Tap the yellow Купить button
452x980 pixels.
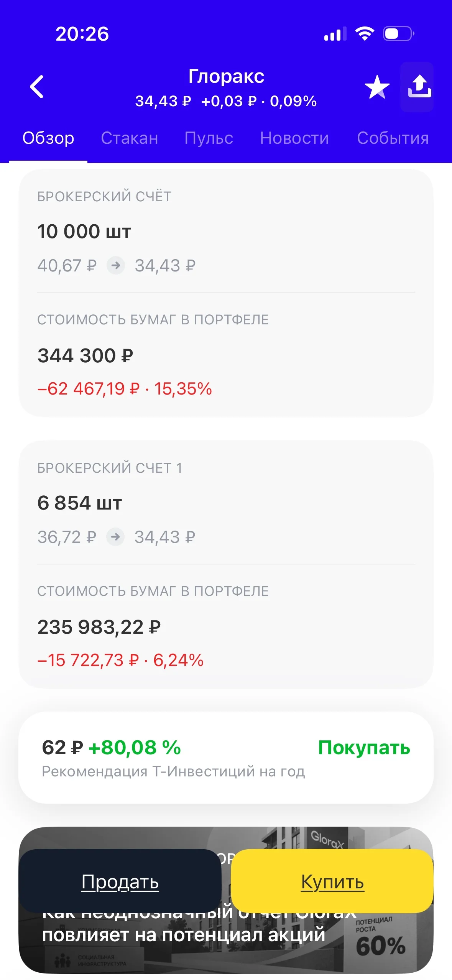coord(332,881)
